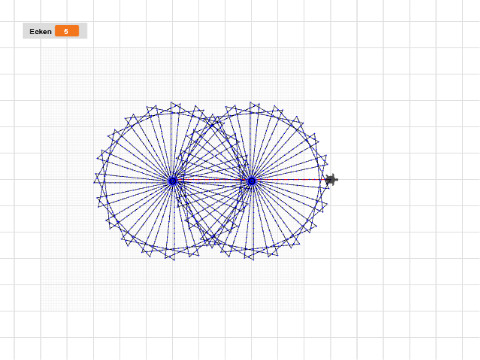Click the gray background of Ecken monitor
The height and width of the screenshot is (360, 480).
pos(83,31)
